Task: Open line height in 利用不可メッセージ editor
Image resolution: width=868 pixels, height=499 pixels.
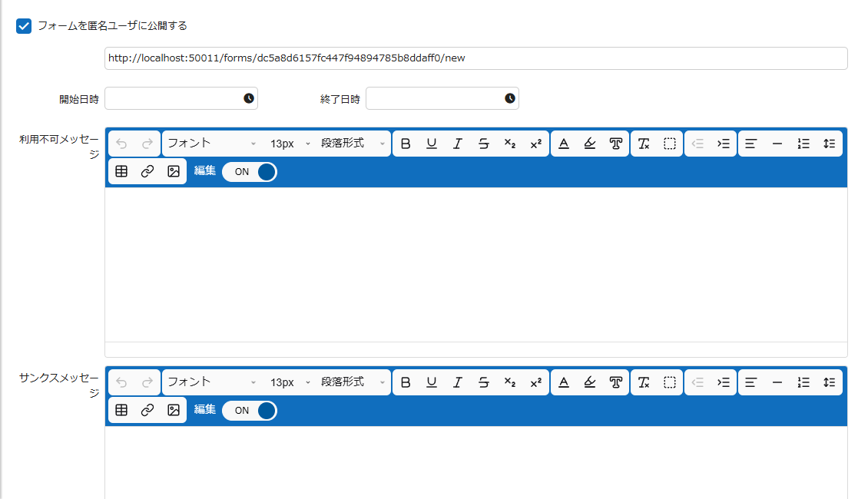Action: click(830, 144)
